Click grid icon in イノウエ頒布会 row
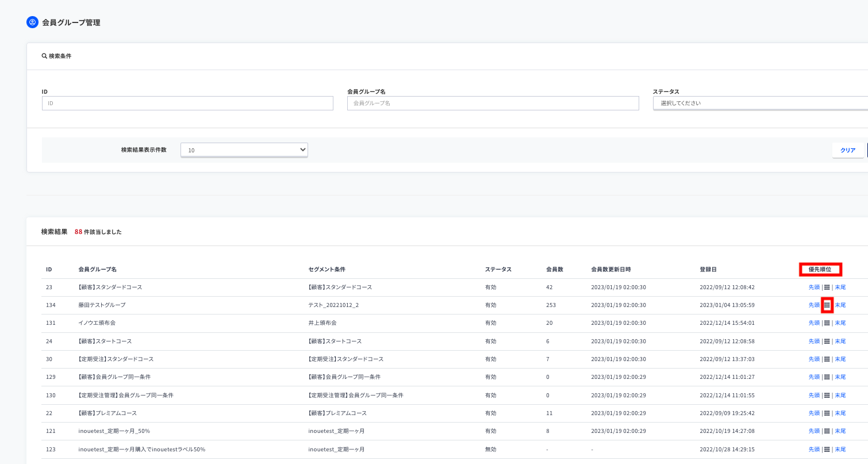 click(x=827, y=323)
